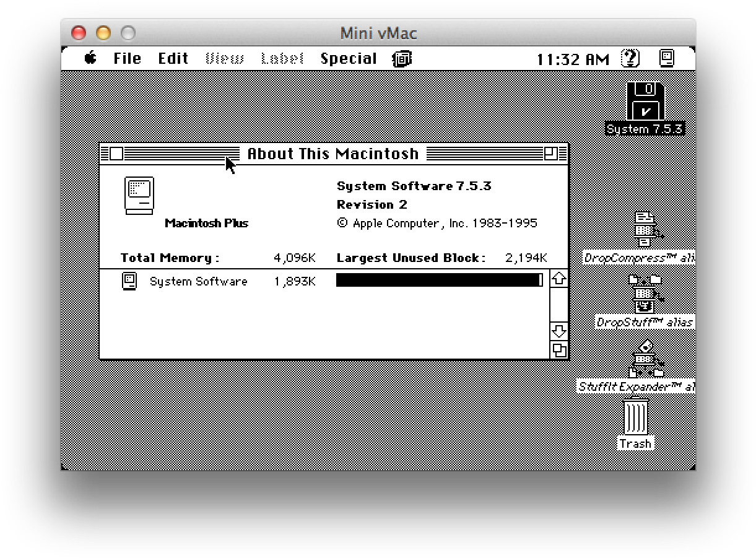Click the StuffIt Expander alias label

(636, 386)
